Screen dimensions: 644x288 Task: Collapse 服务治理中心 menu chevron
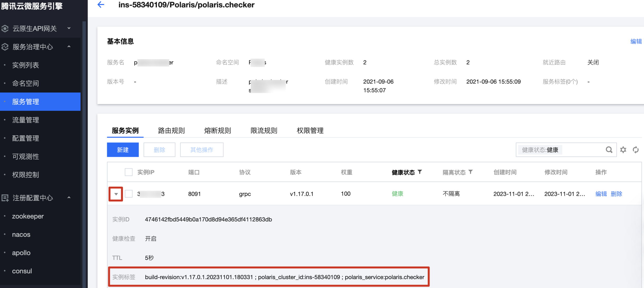coord(69,47)
